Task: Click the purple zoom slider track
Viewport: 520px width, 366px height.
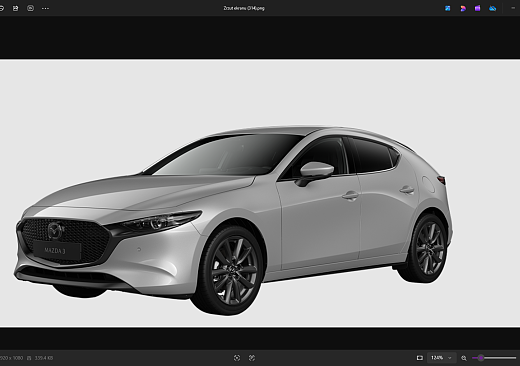Action: pos(494,358)
